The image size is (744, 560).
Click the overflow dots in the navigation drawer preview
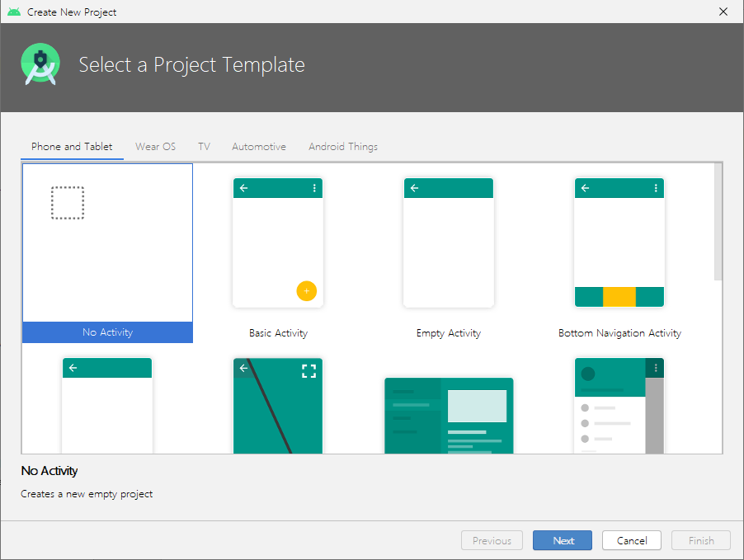click(x=656, y=368)
